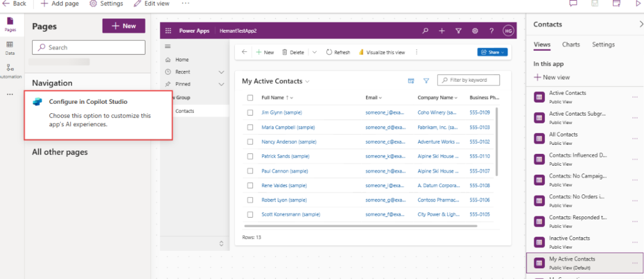The image size is (644, 279).
Task: Click the plus icon in purple header
Action: (441, 31)
